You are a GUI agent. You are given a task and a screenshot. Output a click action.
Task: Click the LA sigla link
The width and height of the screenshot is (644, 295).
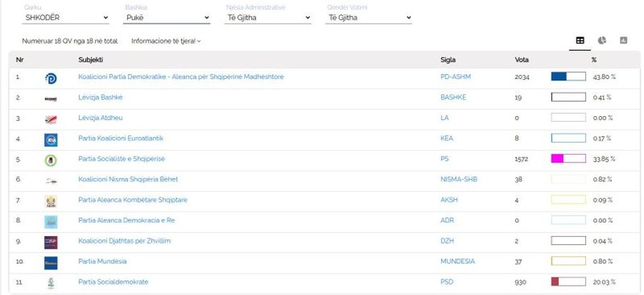[x=444, y=118]
